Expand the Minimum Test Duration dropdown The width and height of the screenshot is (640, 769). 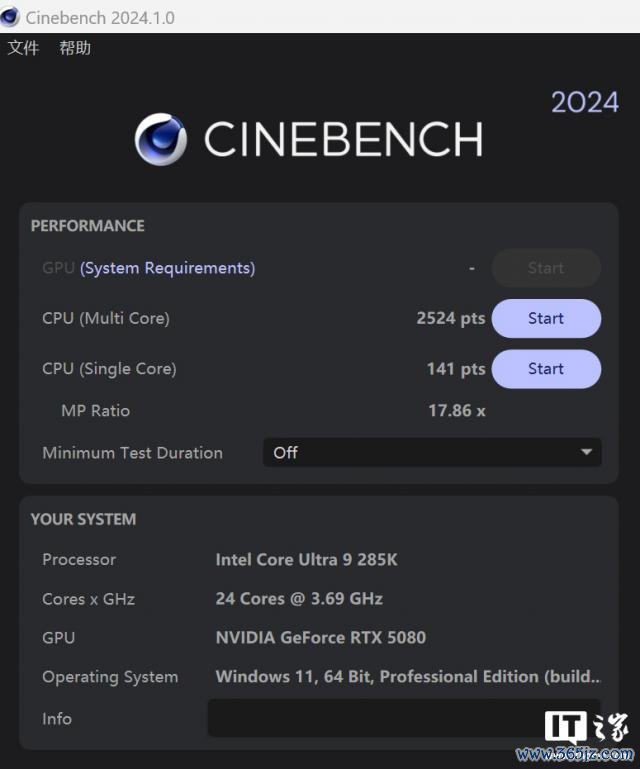click(x=432, y=452)
